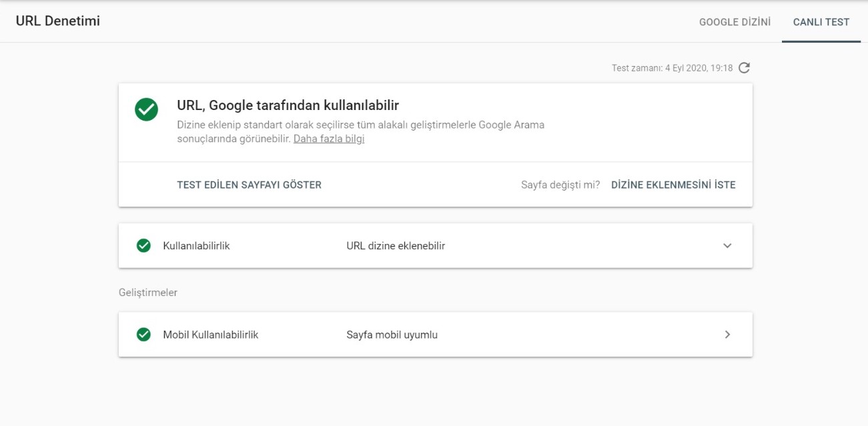Screen dimensions: 868x426
Task: Click the Geliştirmeler section heading
Action: (147, 292)
